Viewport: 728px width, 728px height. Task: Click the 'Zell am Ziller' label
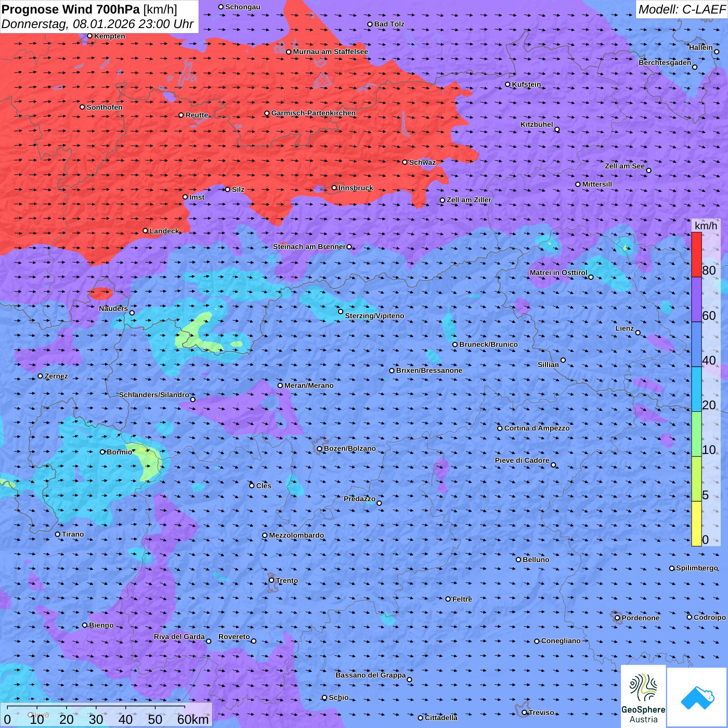coord(469,200)
